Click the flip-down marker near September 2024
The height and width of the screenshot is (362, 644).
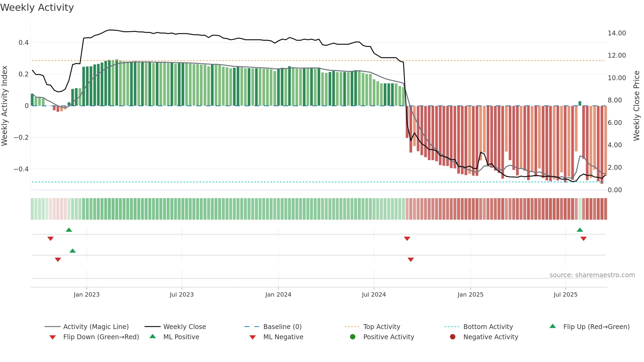tap(407, 239)
